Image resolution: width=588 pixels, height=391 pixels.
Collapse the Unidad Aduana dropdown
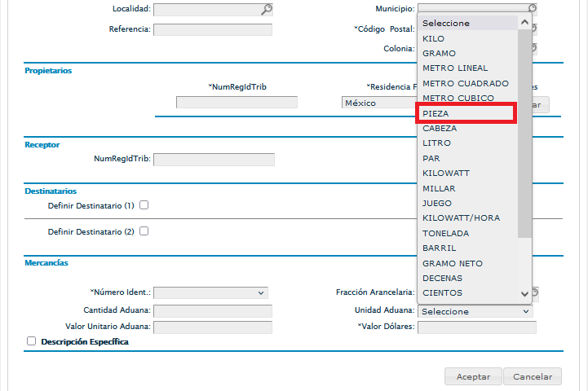click(475, 311)
